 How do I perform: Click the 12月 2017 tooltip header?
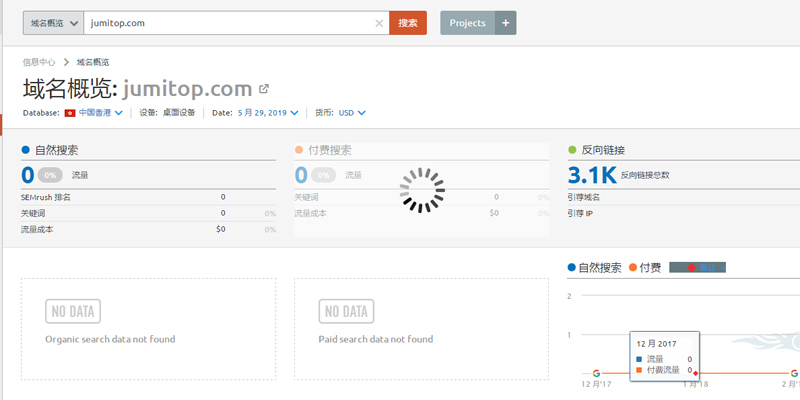pos(657,344)
